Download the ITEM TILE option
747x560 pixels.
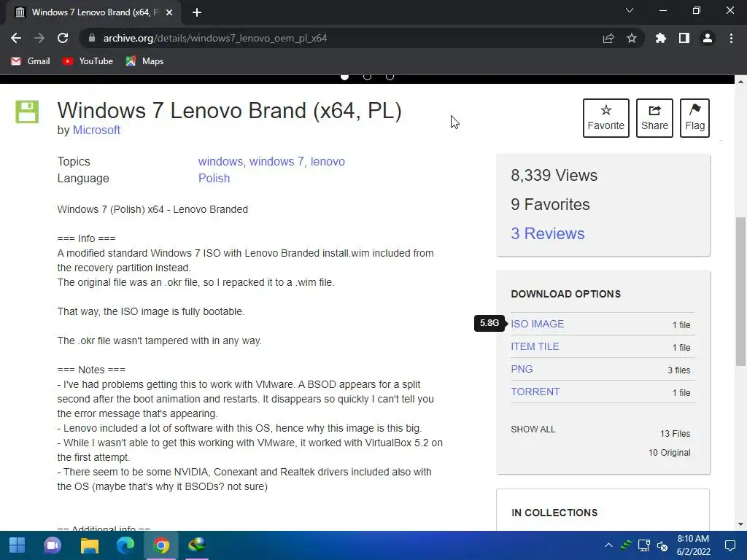(x=535, y=346)
